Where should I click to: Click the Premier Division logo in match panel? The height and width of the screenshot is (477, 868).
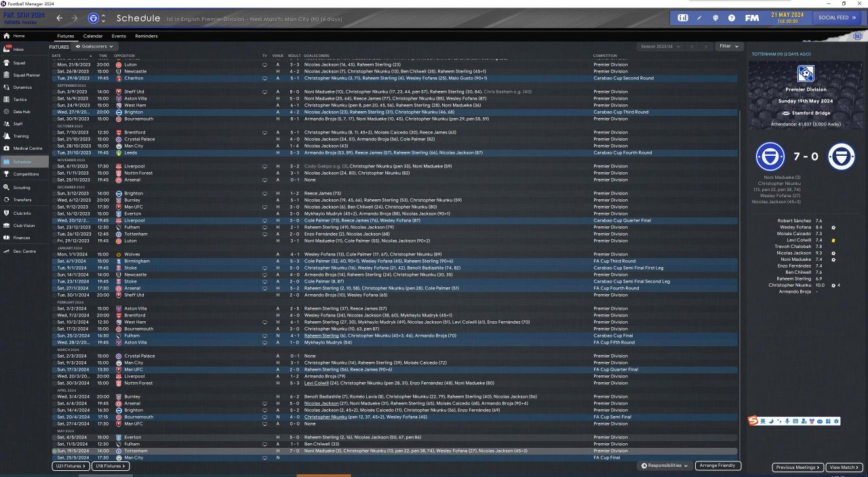[x=806, y=73]
